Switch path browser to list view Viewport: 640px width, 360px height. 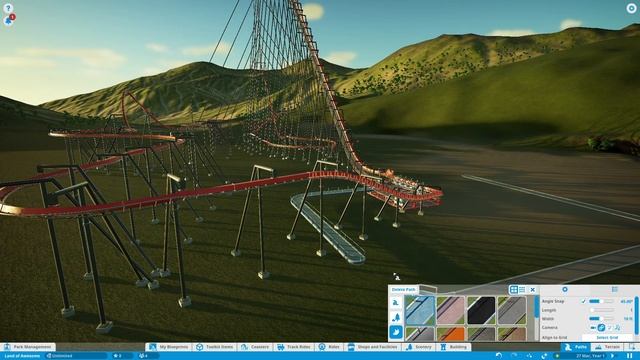pyautogui.click(x=522, y=289)
